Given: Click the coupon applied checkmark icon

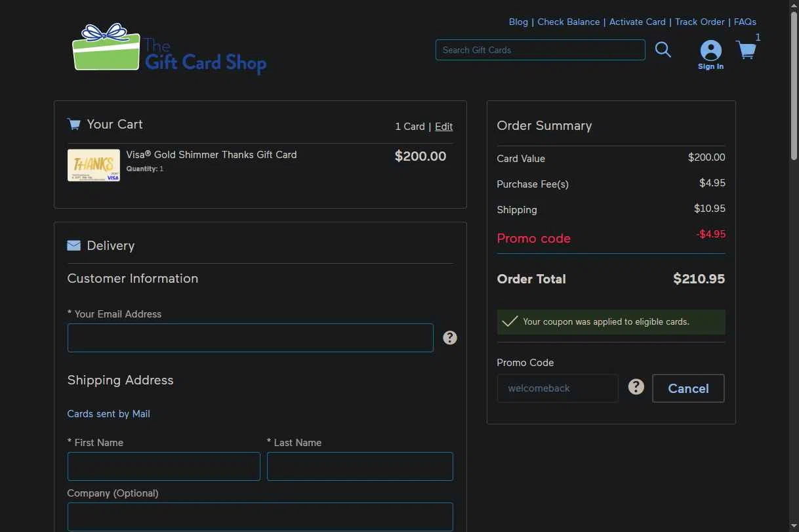Looking at the screenshot, I should point(510,321).
